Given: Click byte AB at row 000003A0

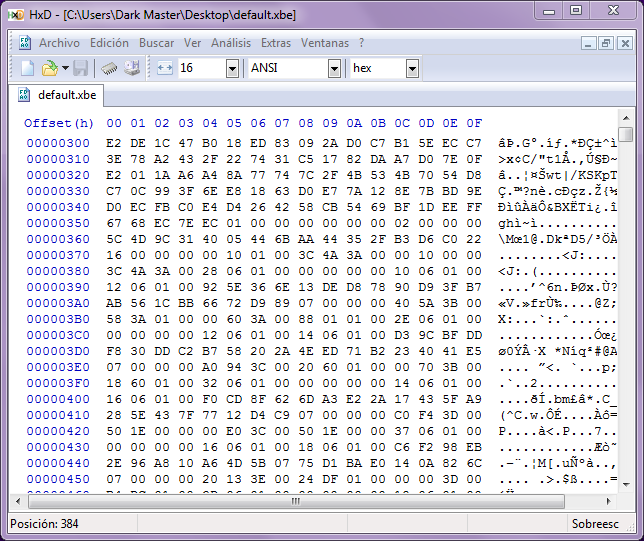Looking at the screenshot, I should (x=114, y=303).
